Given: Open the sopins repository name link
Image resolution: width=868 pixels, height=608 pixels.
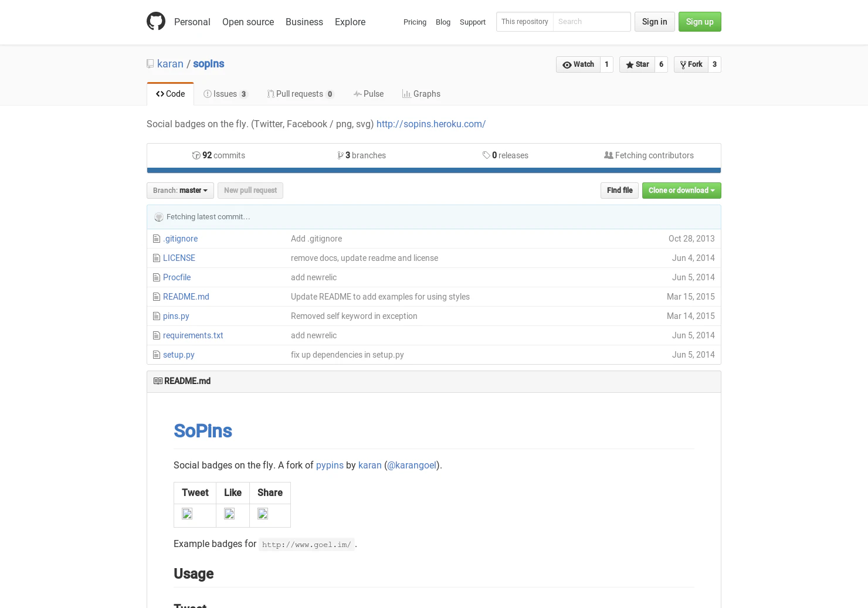Looking at the screenshot, I should 209,64.
